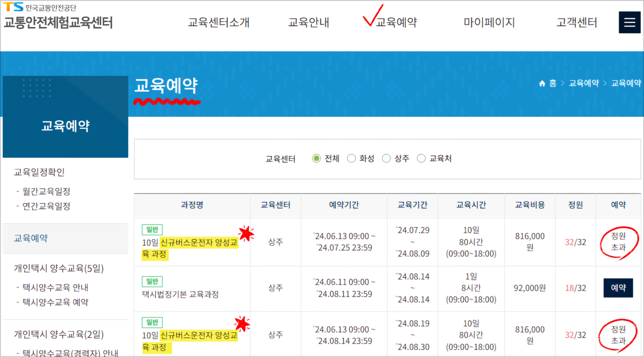644x357 pixels.
Task: Select the 화성 radio button
Action: click(351, 158)
